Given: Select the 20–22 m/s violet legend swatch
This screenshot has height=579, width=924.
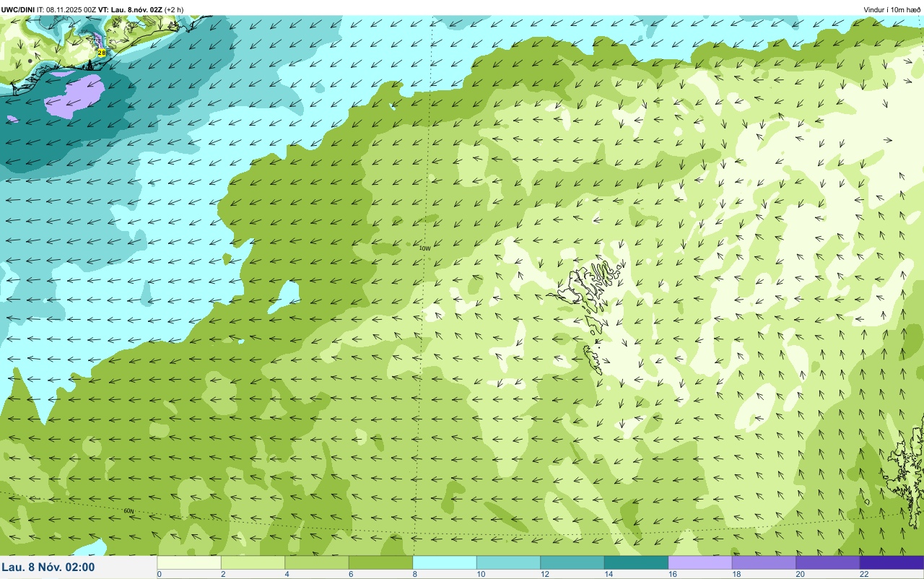Looking at the screenshot, I should [x=828, y=562].
